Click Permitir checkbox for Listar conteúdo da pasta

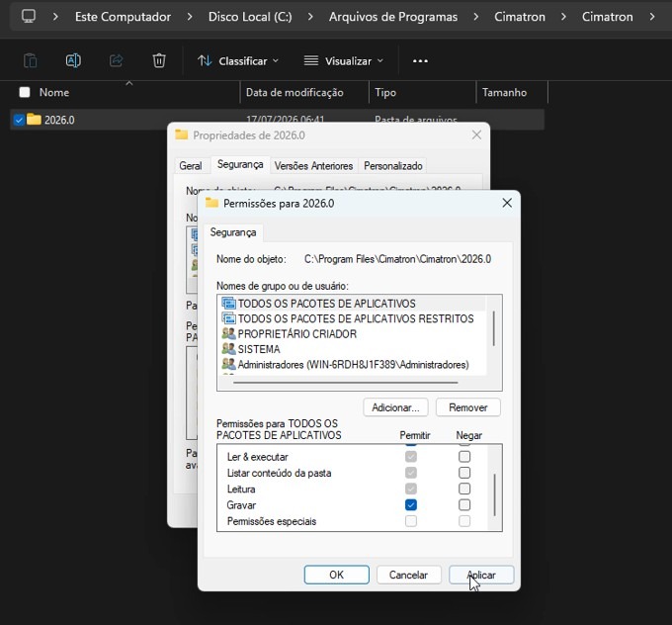410,473
